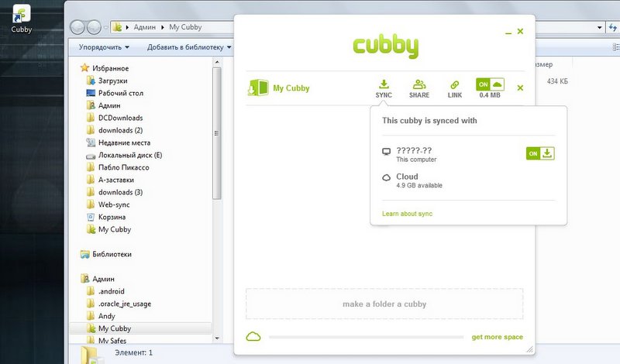Click the LINK chain icon
Image resolution: width=620 pixels, height=364 pixels.
click(x=455, y=84)
